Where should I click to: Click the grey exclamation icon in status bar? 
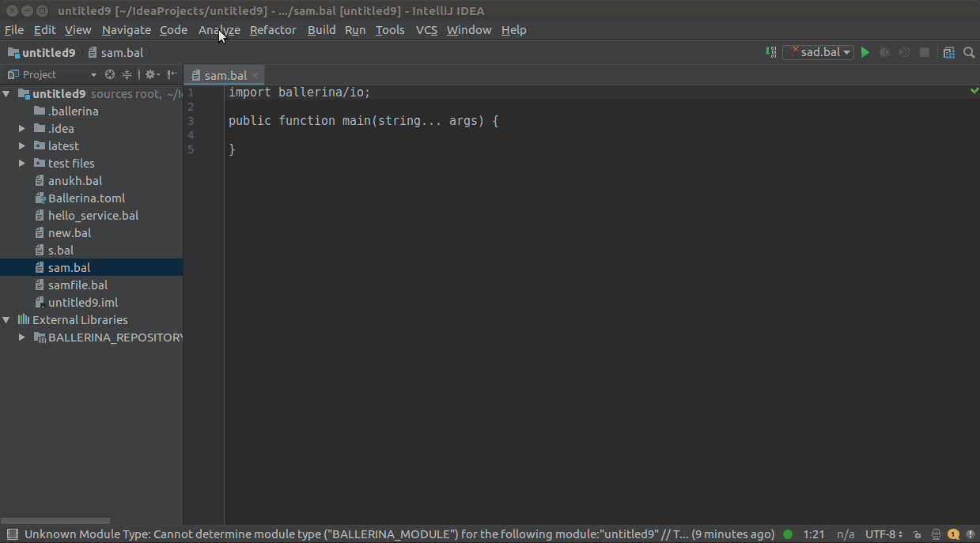point(970,534)
